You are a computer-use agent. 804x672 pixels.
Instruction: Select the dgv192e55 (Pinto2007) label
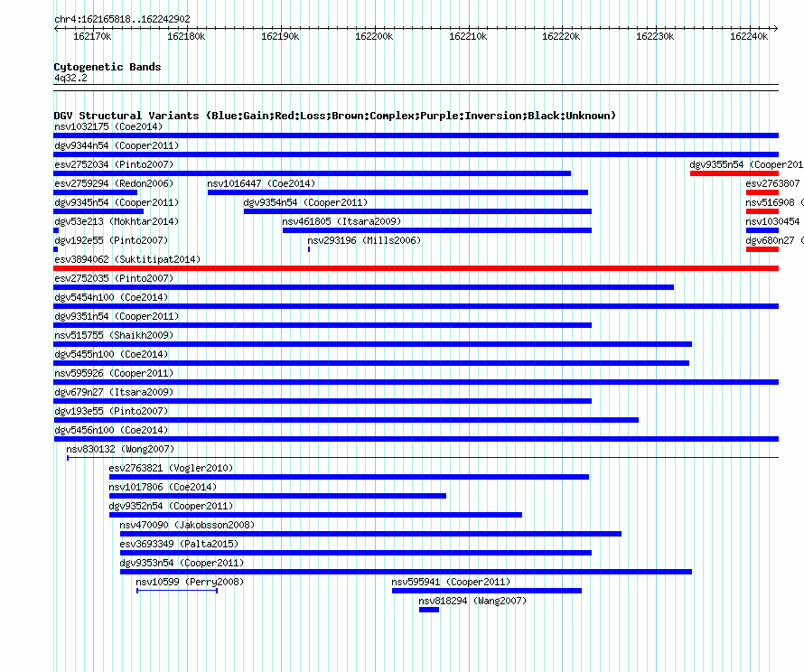[111, 240]
